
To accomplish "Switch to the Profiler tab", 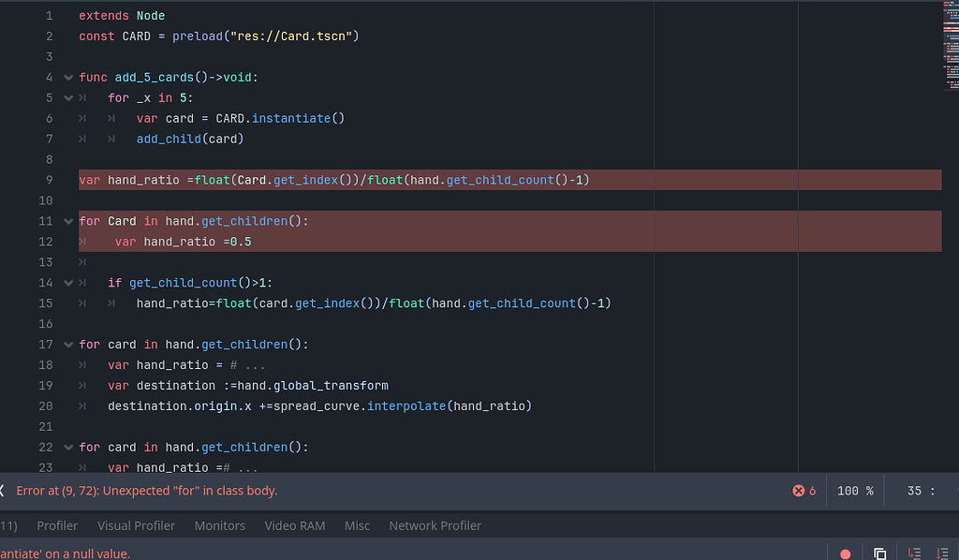I will tap(57, 525).
